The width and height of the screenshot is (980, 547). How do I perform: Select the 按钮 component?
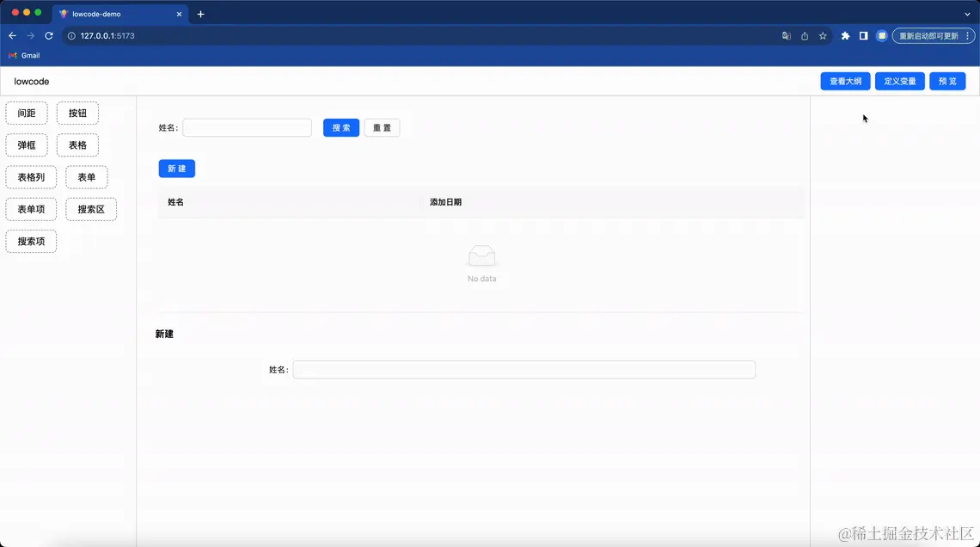tap(77, 114)
